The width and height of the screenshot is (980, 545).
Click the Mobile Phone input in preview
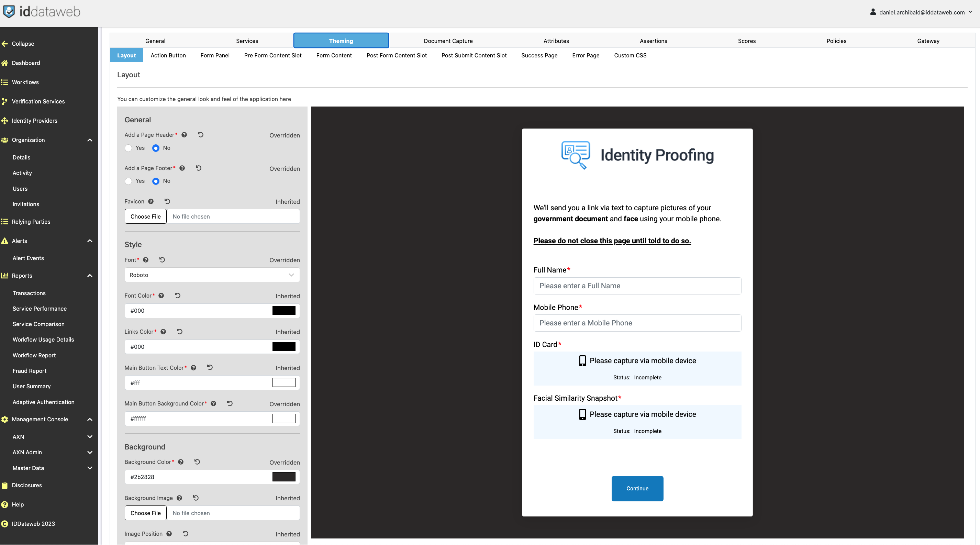(x=637, y=323)
